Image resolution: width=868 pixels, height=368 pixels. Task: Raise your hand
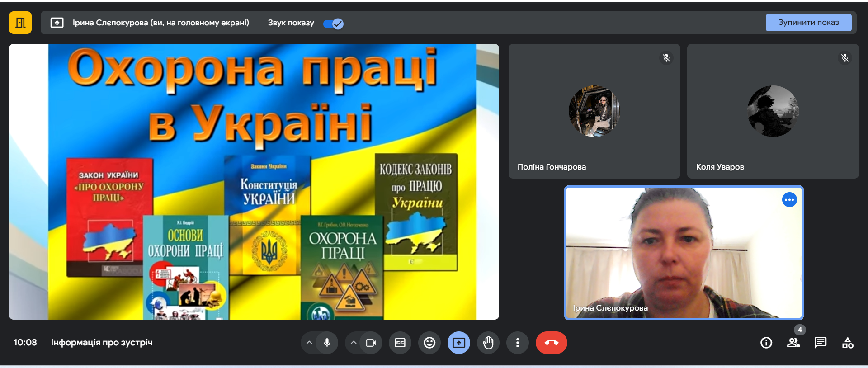point(488,343)
